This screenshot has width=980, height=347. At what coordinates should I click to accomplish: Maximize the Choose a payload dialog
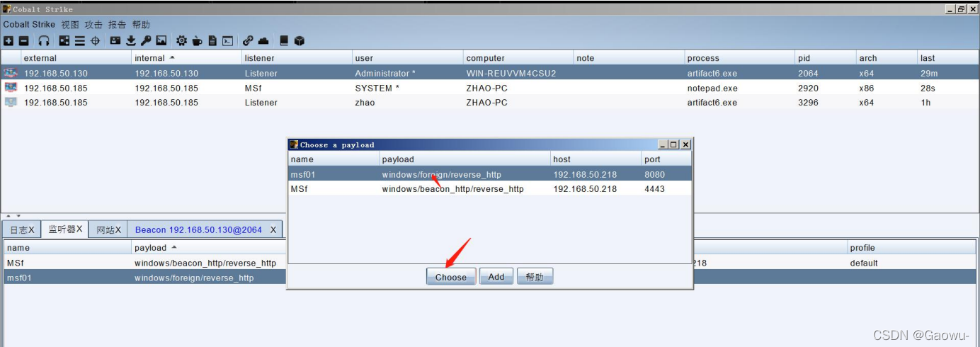[x=674, y=144]
